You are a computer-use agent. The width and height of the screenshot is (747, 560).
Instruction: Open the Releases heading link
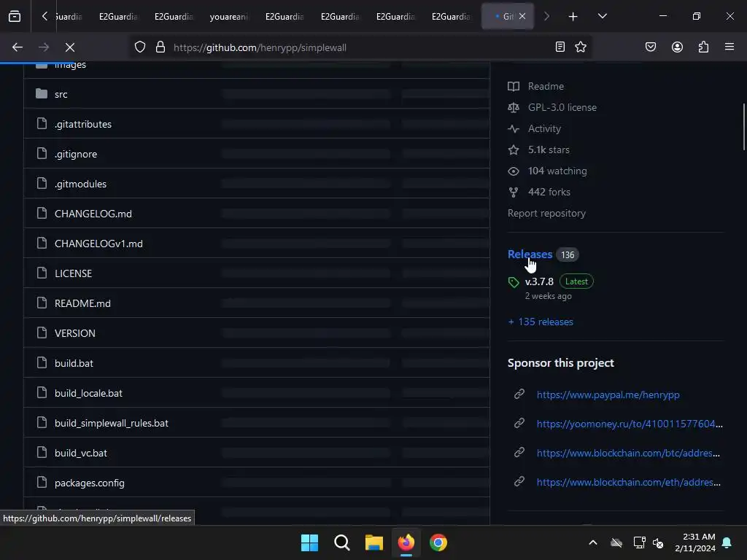point(530,254)
